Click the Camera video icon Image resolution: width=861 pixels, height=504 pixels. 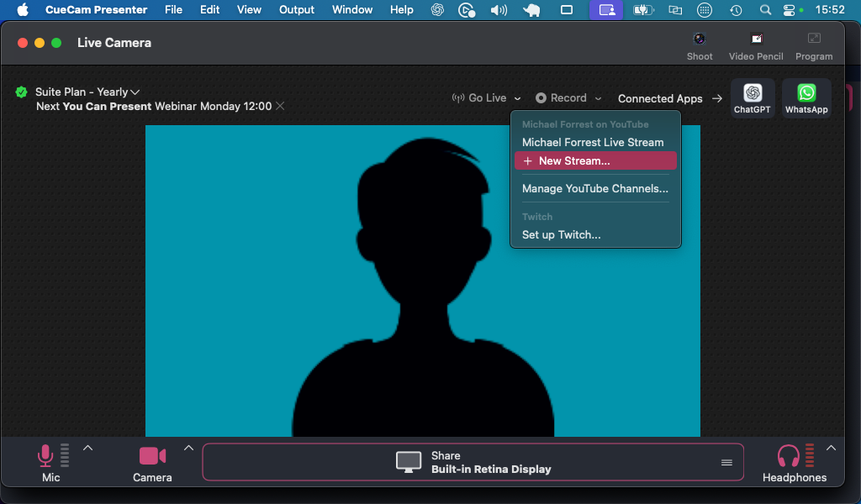pyautogui.click(x=152, y=456)
